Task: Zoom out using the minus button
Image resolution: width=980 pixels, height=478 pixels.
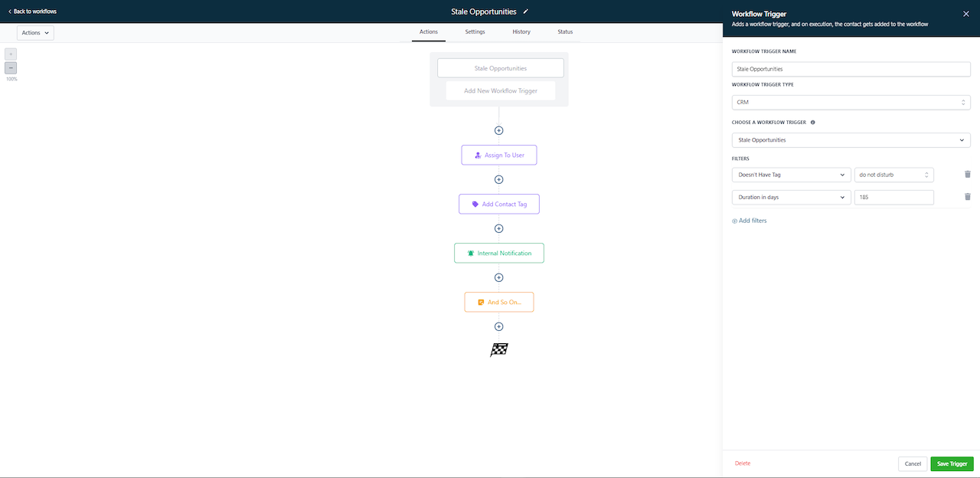Action: coord(11,68)
